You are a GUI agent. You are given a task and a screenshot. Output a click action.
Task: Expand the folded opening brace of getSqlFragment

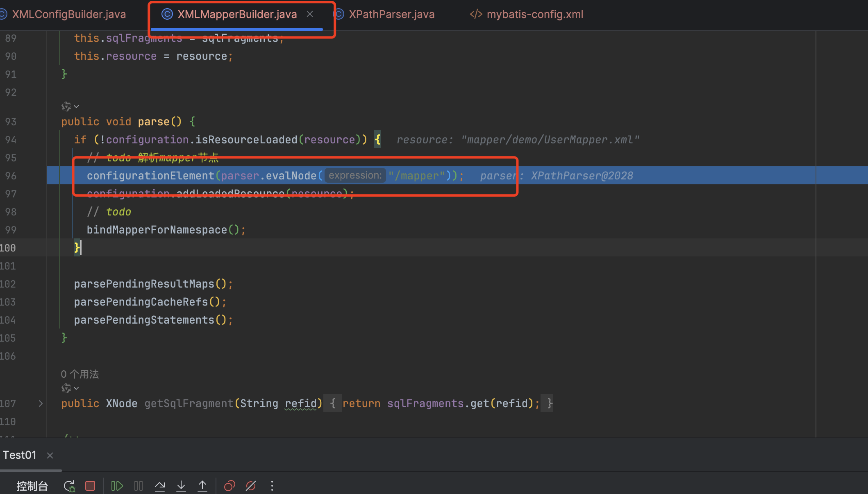(x=333, y=403)
